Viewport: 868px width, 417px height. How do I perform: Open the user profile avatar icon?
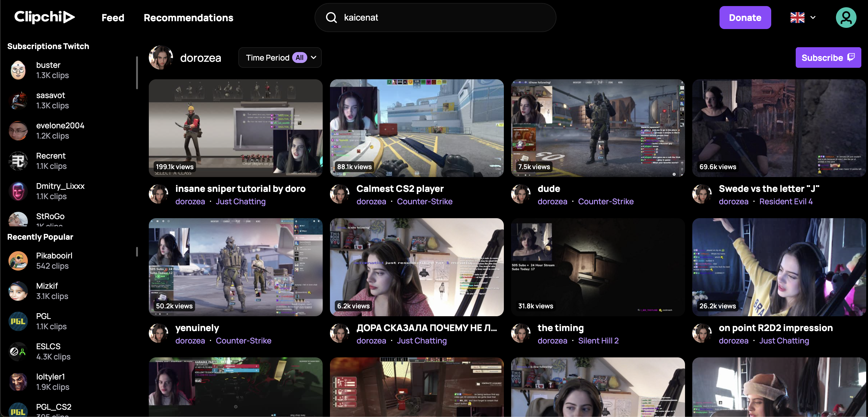[x=846, y=18]
